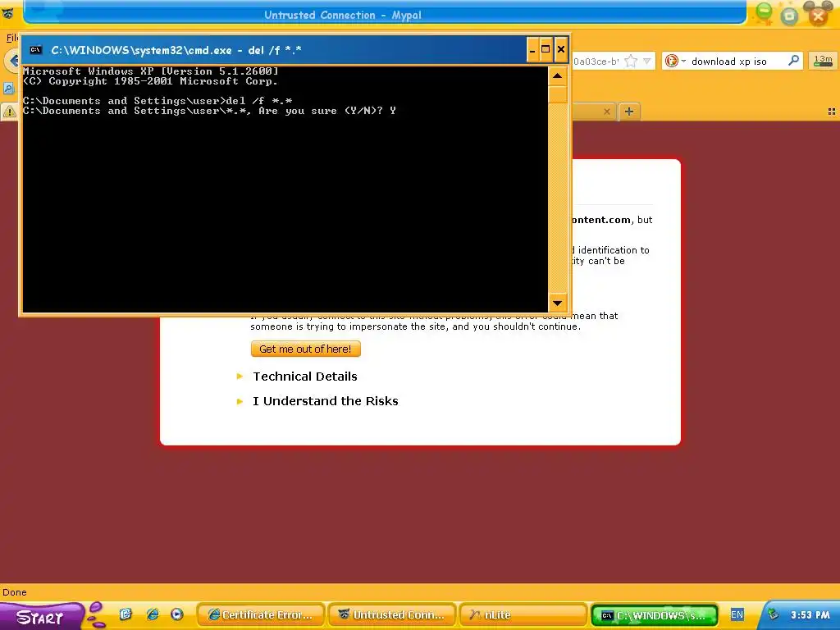The image size is (840, 630).
Task: Click the 'Done' status bar text
Action: click(15, 592)
